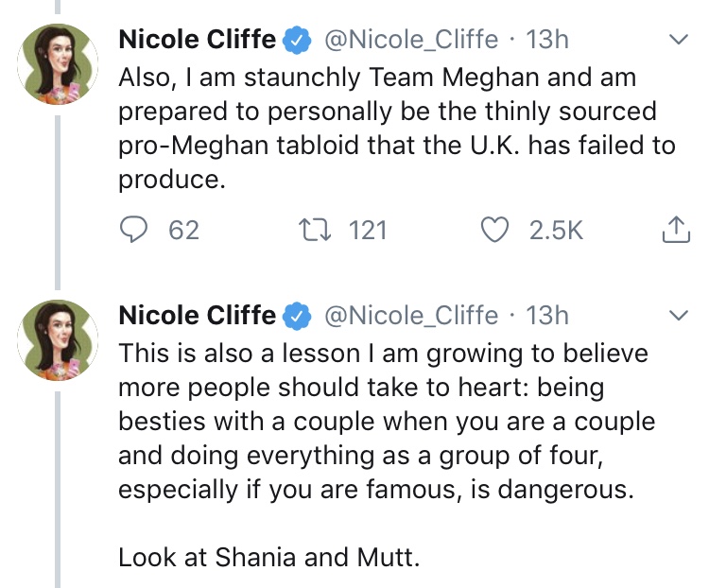Click the @Nicole_Cliffe handle on the second tweet
Viewport: 709px width, 588px height.
[x=411, y=315]
